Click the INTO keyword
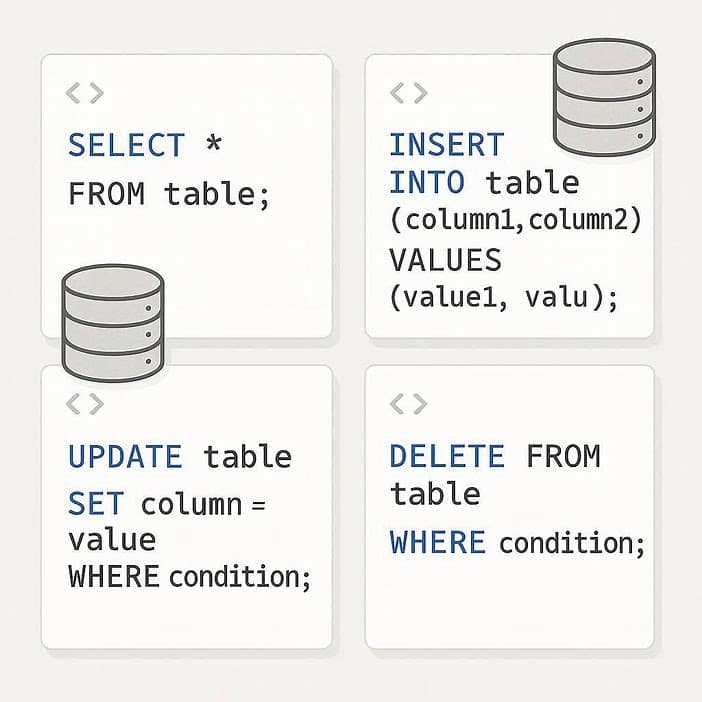 [428, 183]
